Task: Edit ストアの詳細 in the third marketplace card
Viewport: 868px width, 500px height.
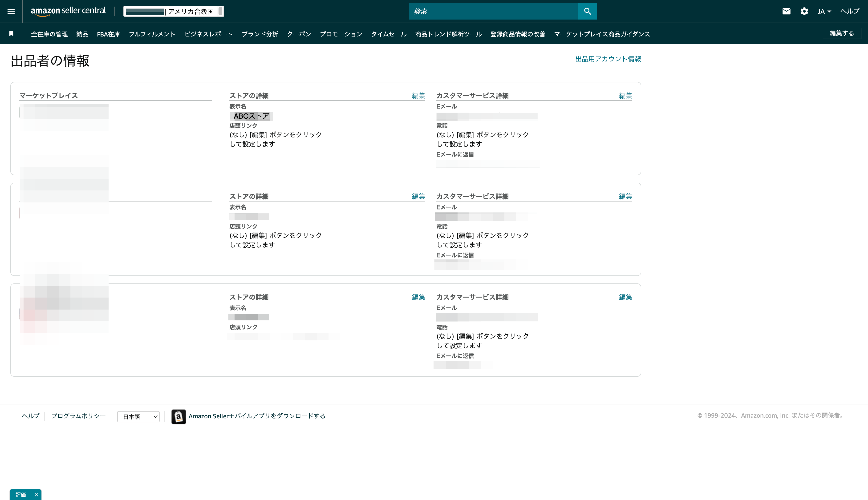Action: [x=418, y=297]
